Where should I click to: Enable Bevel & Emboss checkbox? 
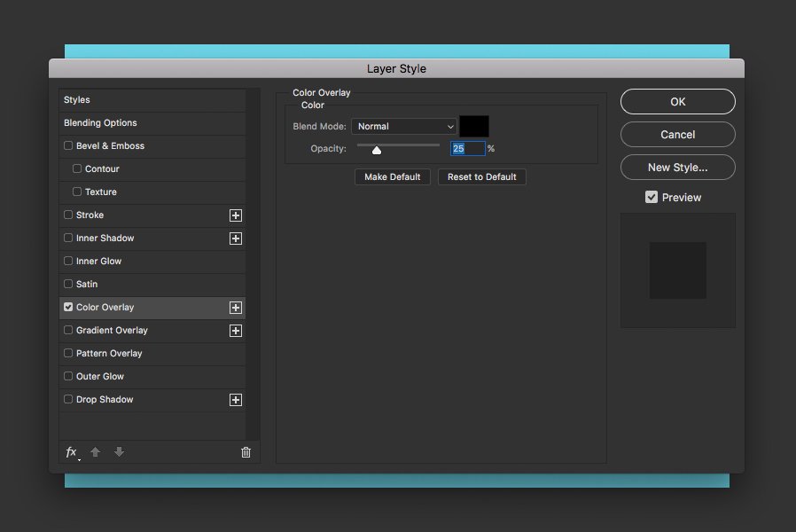tap(68, 145)
